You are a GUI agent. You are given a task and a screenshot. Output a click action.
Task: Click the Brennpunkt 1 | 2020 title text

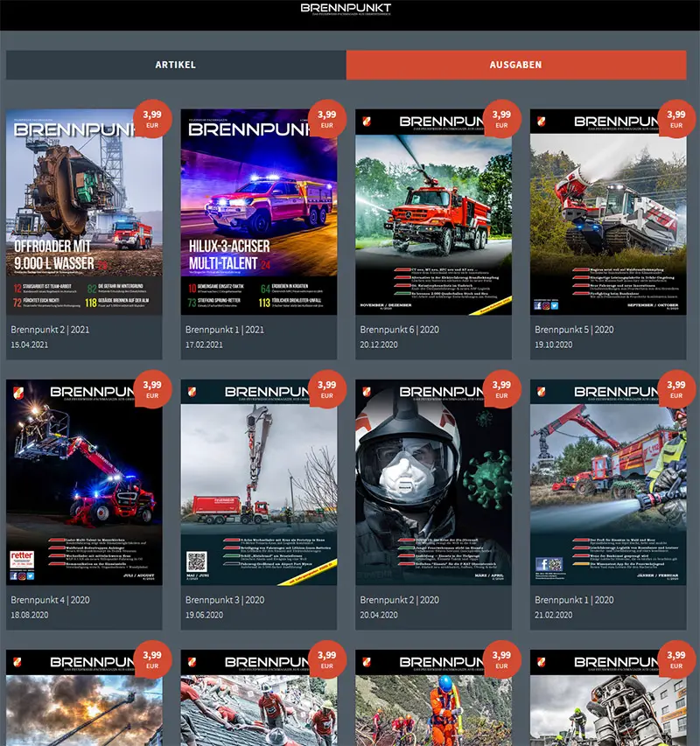574,600
